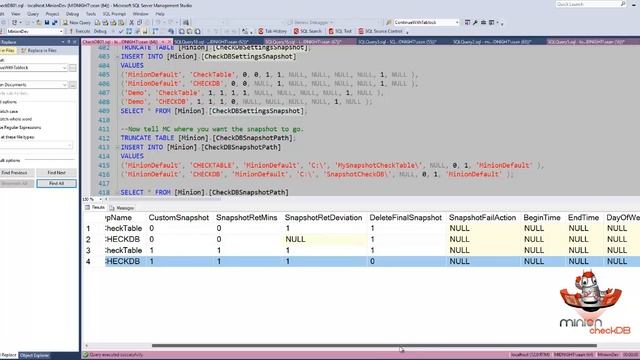Open the View menu
The image size is (640, 360).
pos(16,13)
